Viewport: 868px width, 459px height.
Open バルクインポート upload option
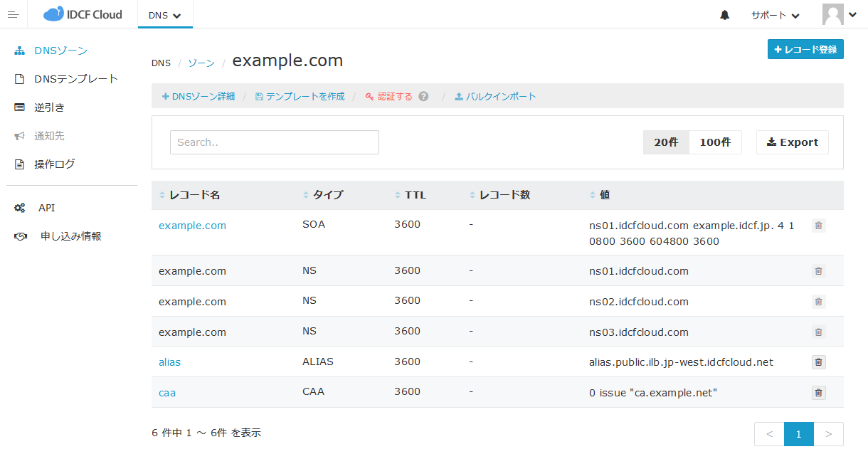click(x=495, y=96)
